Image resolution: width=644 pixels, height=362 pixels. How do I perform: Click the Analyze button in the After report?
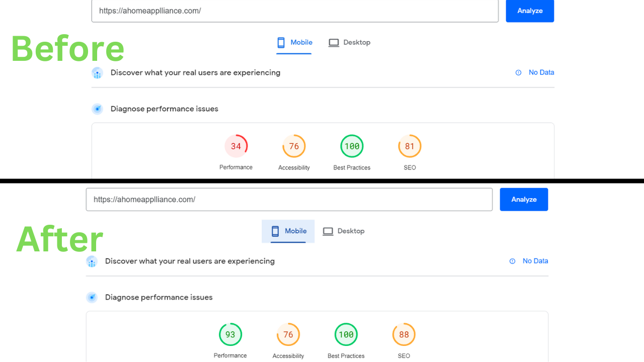(524, 199)
